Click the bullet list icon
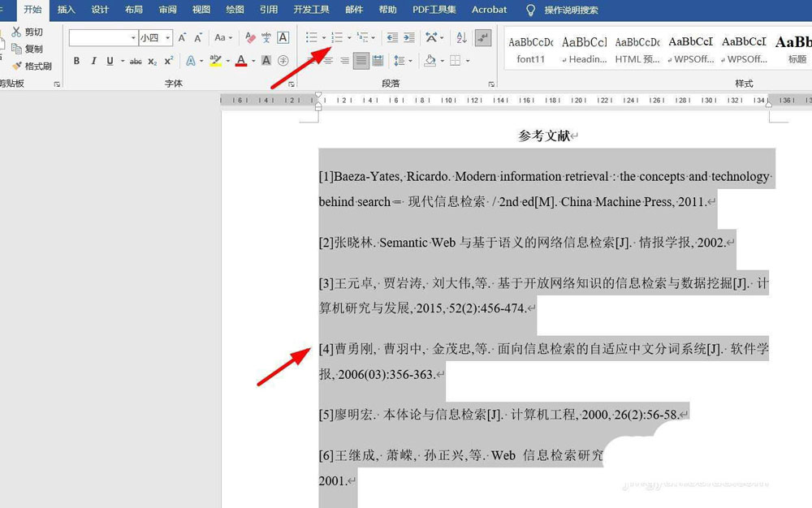The image size is (812, 508). (311, 37)
